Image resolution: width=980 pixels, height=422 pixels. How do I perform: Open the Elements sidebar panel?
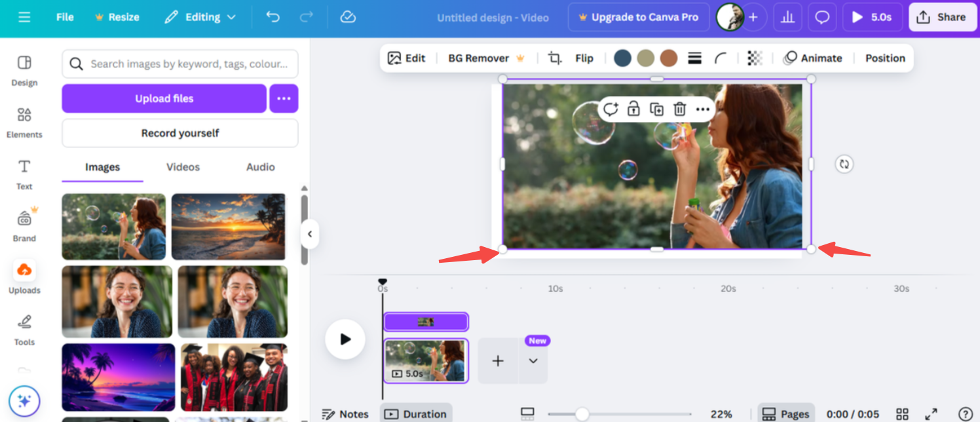pyautogui.click(x=24, y=123)
